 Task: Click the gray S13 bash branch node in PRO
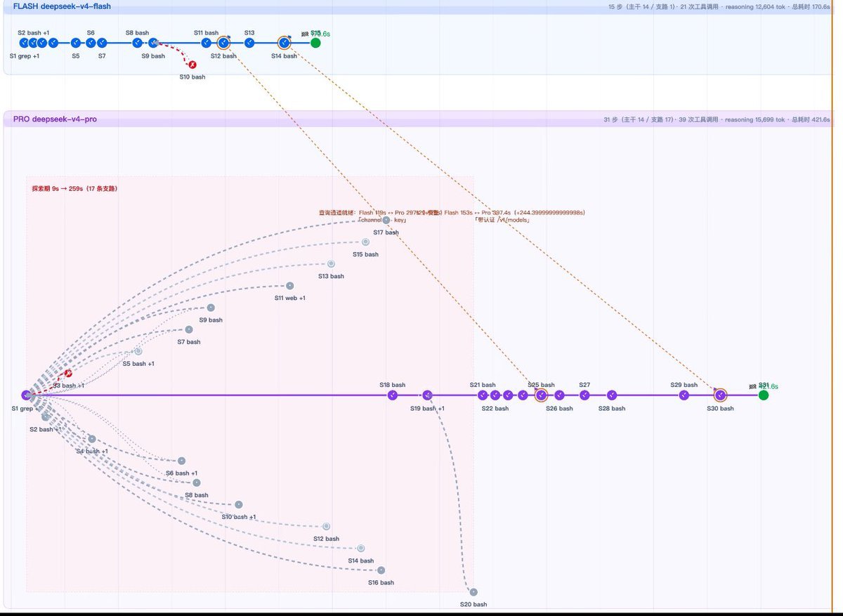point(331,264)
